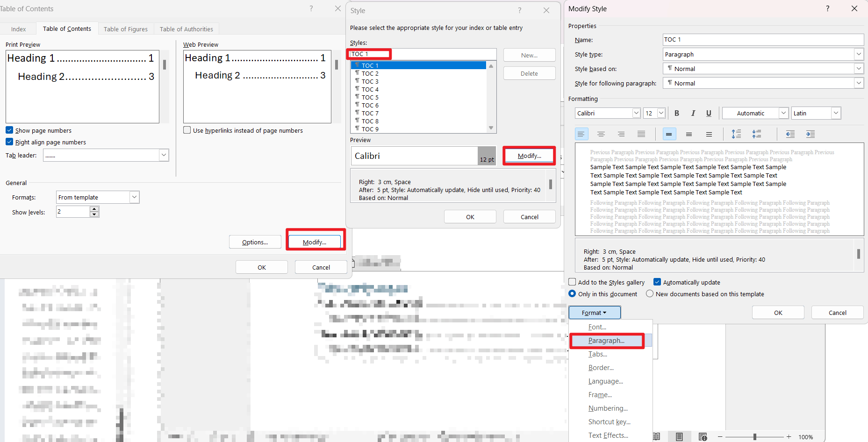
Task: Enable Use hyperlinks instead of page numbers
Action: 187,130
